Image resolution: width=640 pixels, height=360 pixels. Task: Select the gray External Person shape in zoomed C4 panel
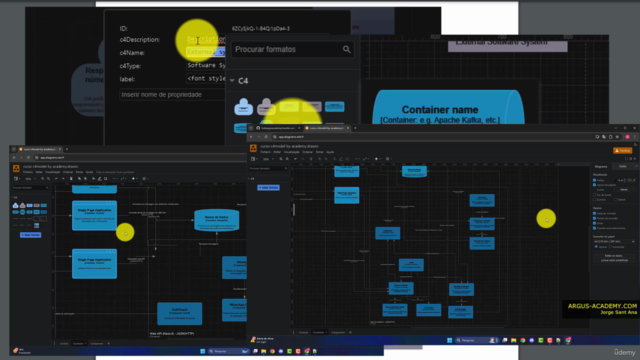(x=266, y=107)
